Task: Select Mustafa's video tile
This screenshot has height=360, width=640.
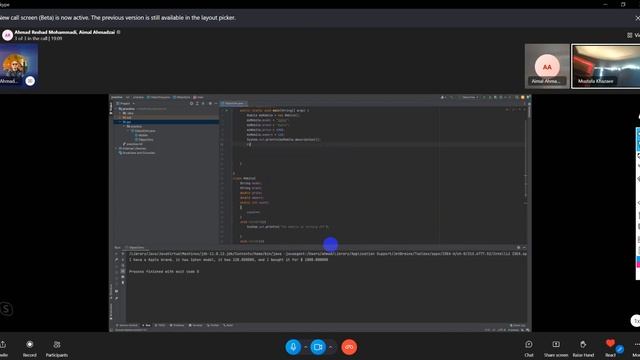Action: (x=606, y=66)
